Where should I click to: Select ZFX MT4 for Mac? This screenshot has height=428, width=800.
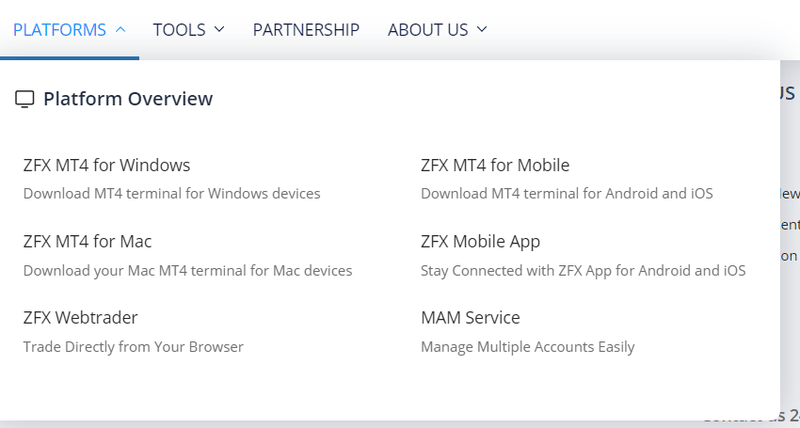[87, 241]
